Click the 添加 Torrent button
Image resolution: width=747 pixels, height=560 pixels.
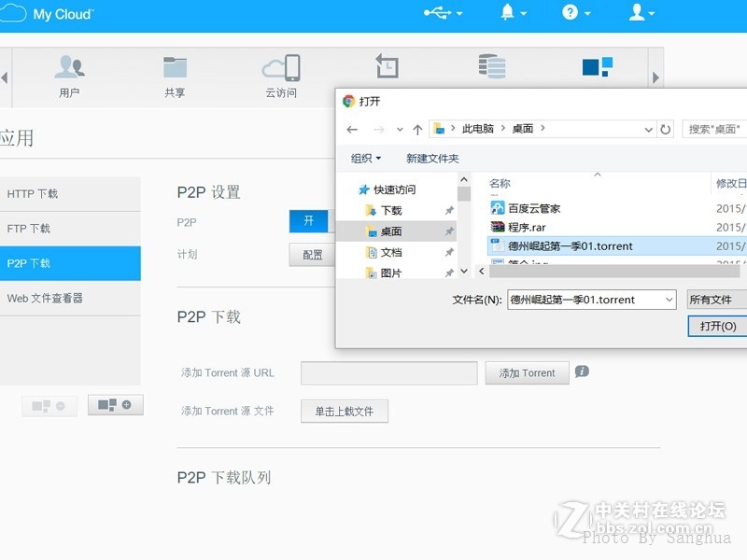pos(526,372)
